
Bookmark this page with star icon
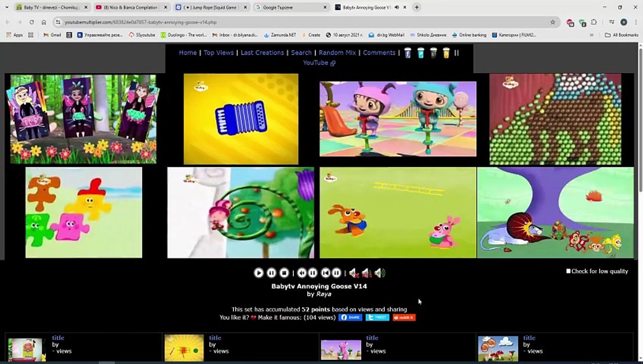[553, 22]
